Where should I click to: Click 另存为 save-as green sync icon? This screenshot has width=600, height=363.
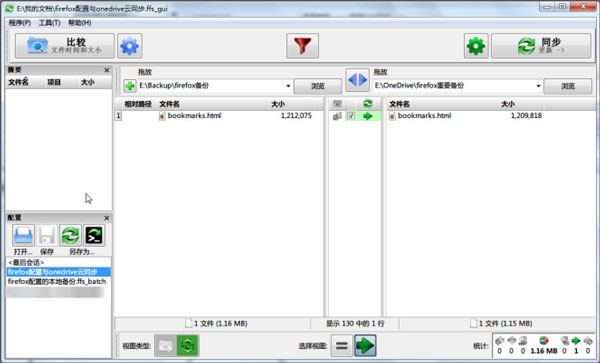pyautogui.click(x=70, y=235)
